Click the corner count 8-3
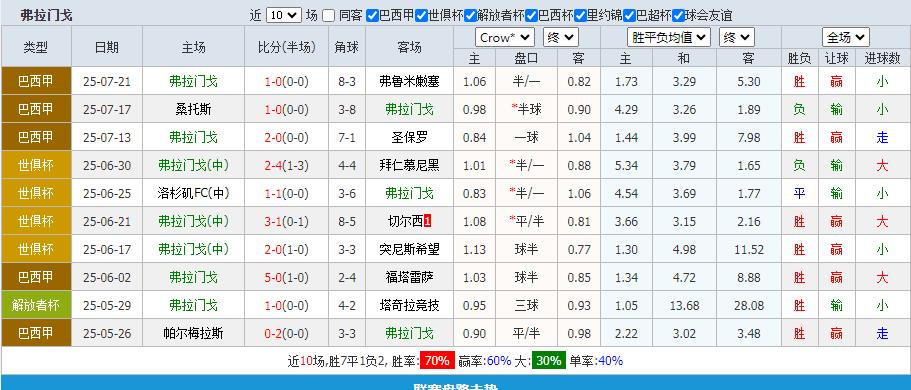911x390 pixels. coord(347,81)
